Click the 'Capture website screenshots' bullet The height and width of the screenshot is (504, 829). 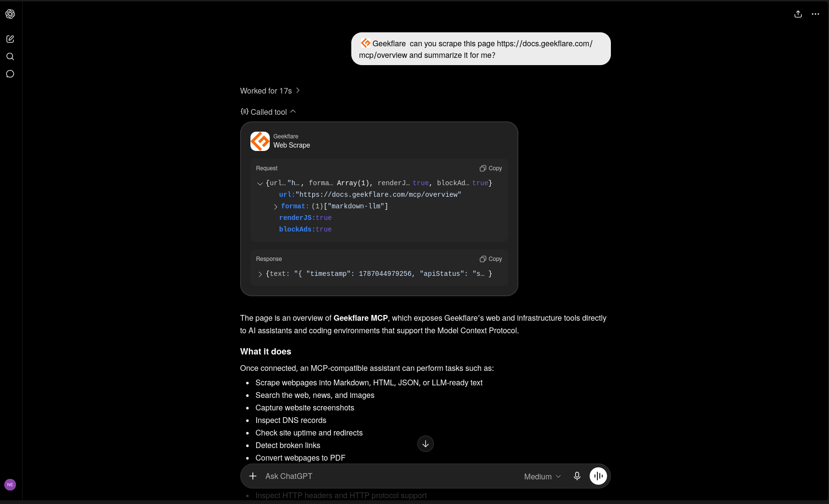(305, 408)
